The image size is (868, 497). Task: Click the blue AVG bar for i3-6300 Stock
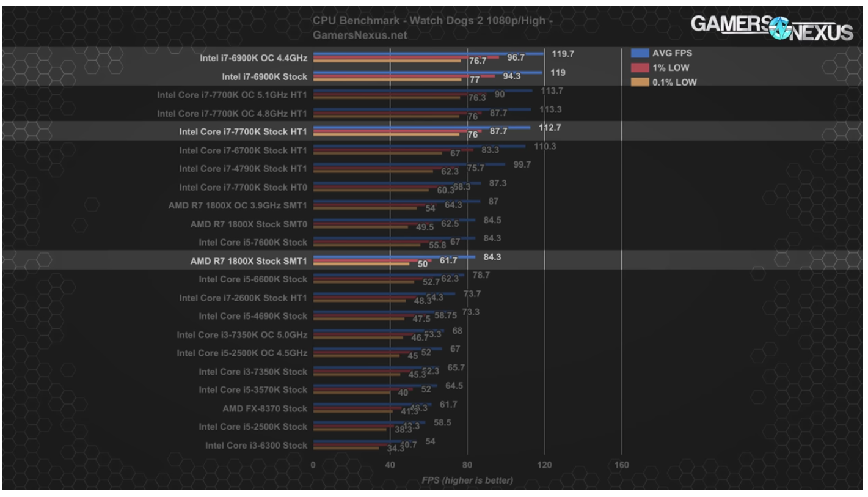point(365,441)
